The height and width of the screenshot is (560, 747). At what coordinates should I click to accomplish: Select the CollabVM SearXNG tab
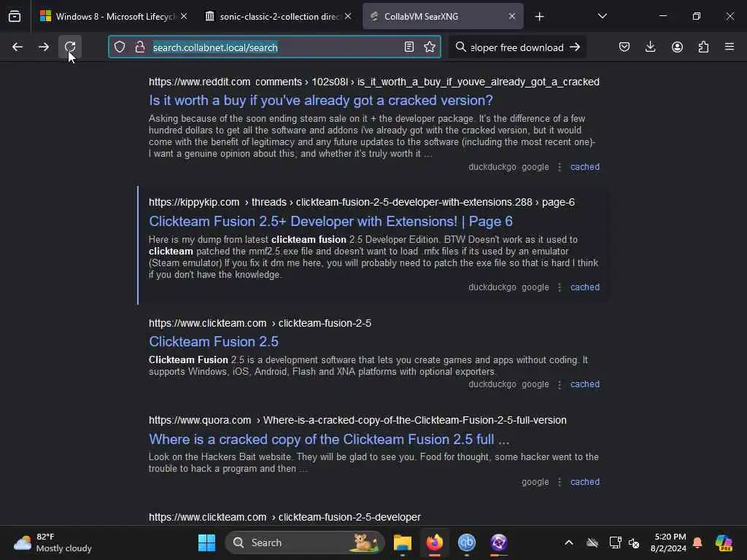[443, 17]
